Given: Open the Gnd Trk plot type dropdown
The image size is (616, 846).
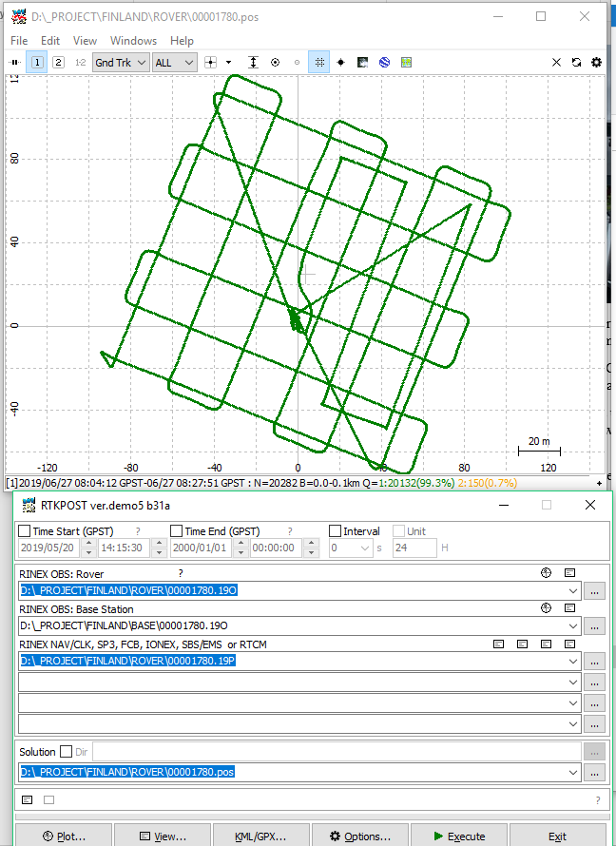Looking at the screenshot, I should 121,62.
